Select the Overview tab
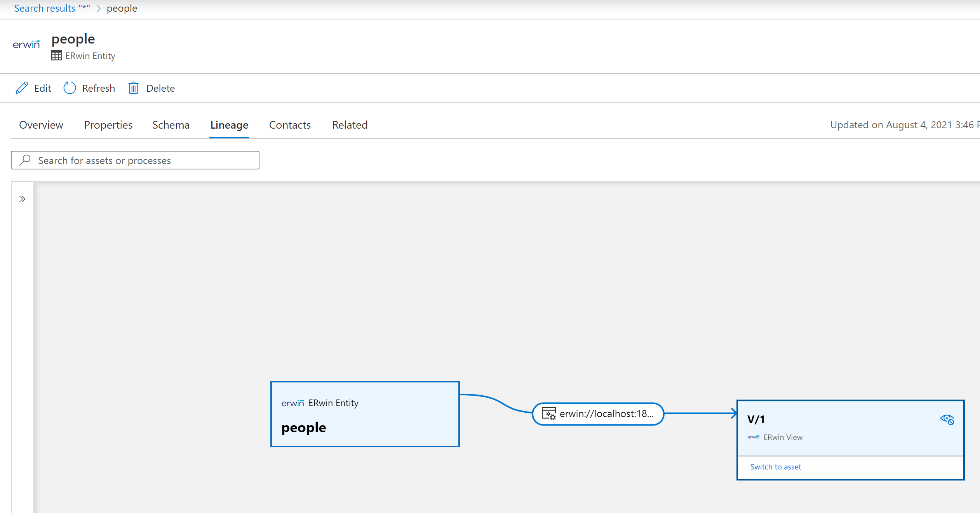980x513 pixels. tap(41, 124)
